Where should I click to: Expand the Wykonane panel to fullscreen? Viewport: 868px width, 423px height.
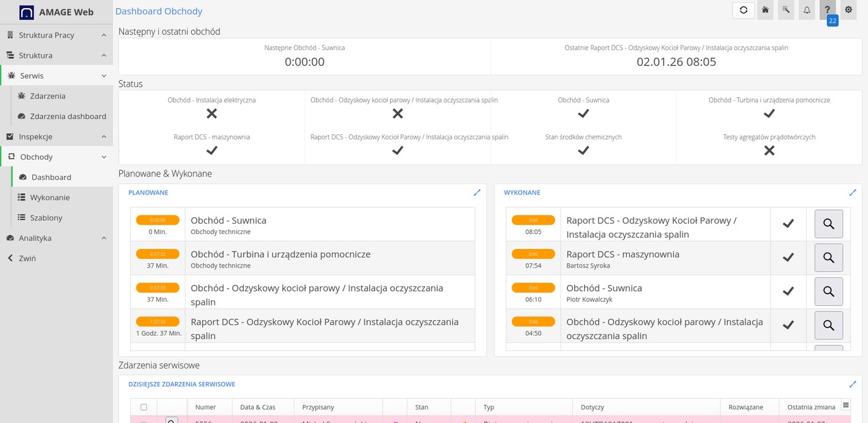coord(852,193)
